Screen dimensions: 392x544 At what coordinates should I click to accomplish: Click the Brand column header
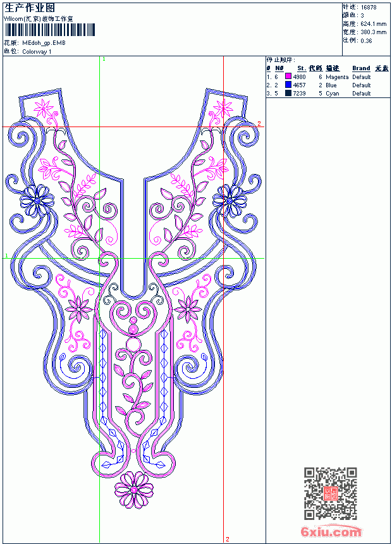point(361,68)
